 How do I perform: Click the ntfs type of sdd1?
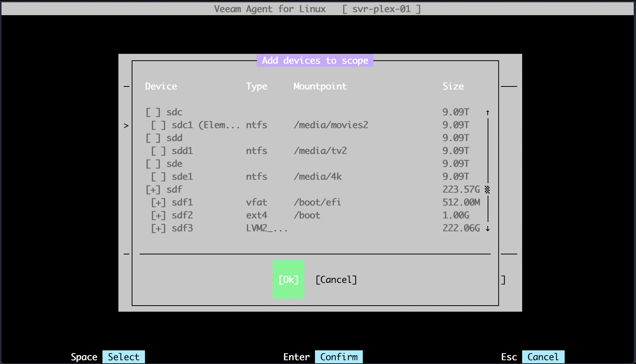tap(257, 151)
